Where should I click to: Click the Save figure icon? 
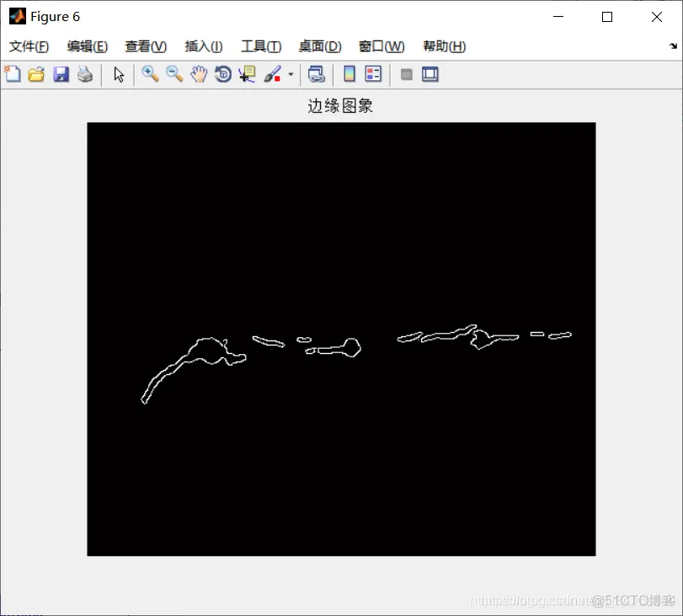(x=61, y=74)
